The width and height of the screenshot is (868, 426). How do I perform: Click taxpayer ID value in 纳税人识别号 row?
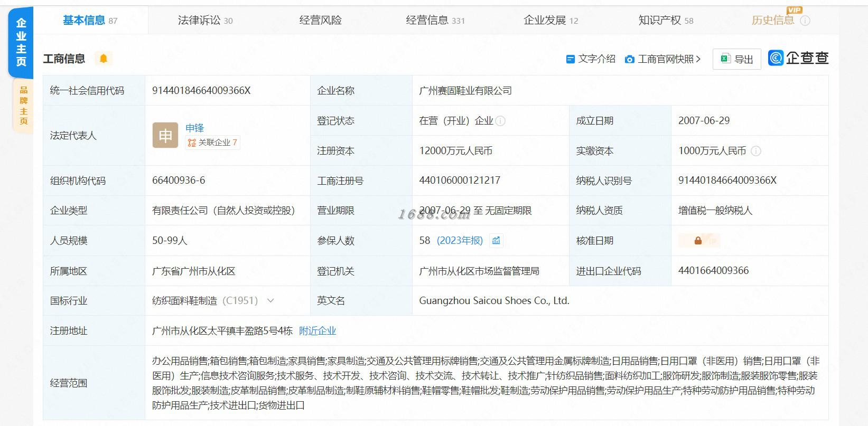(x=727, y=181)
